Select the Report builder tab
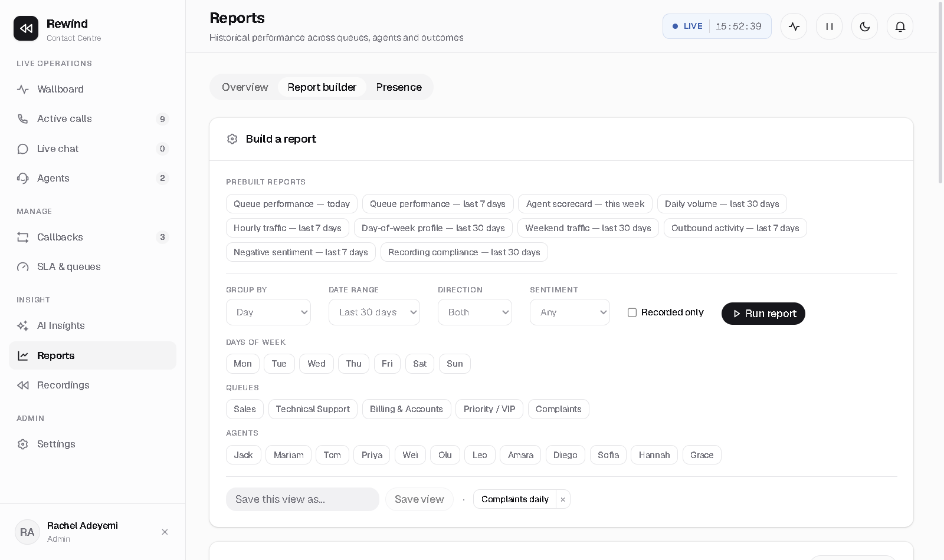 point(322,87)
